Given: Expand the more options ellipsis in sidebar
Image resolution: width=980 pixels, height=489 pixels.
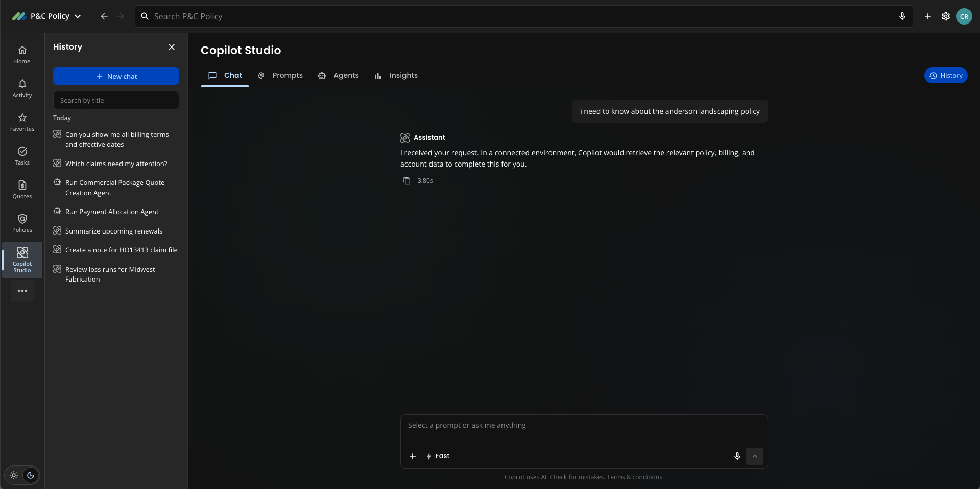Looking at the screenshot, I should click(x=22, y=291).
